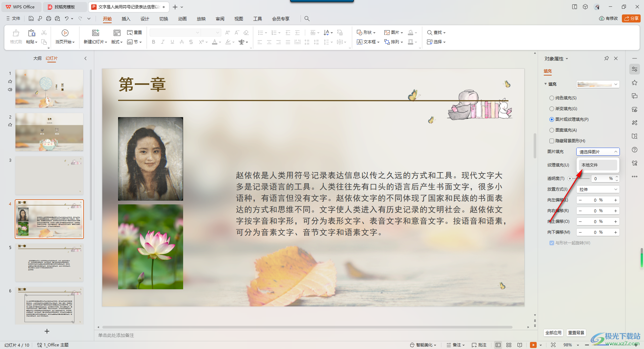Open the Help question mark in sidebar
This screenshot has width=644, height=349.
[635, 150]
